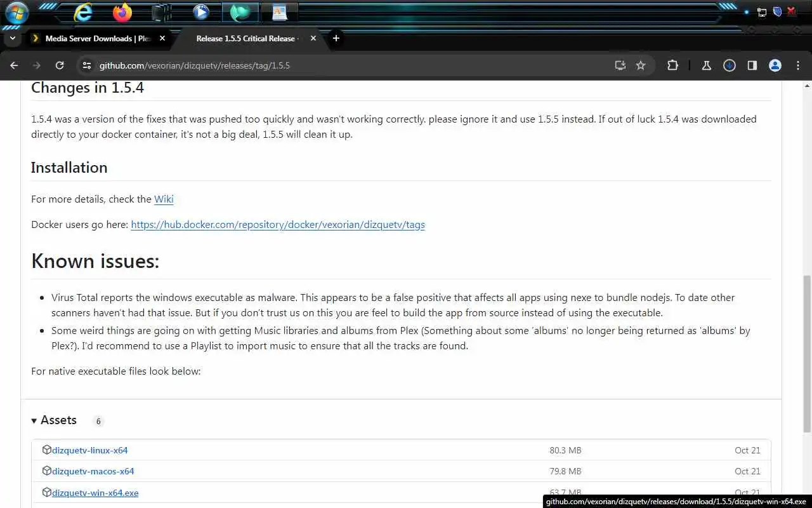Click the 79.8 MB size value
Viewport: 812px width, 508px height.
click(x=565, y=471)
